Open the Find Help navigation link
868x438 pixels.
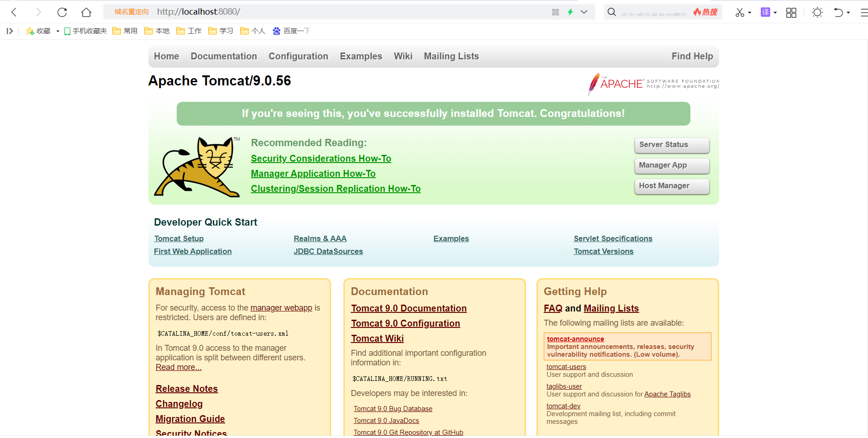tap(692, 56)
